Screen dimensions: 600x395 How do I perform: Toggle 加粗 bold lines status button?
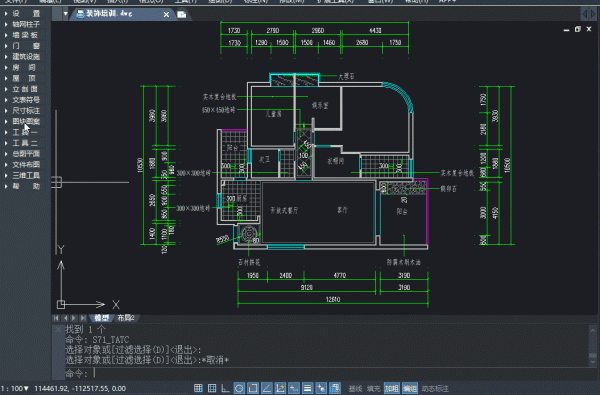[x=391, y=388]
